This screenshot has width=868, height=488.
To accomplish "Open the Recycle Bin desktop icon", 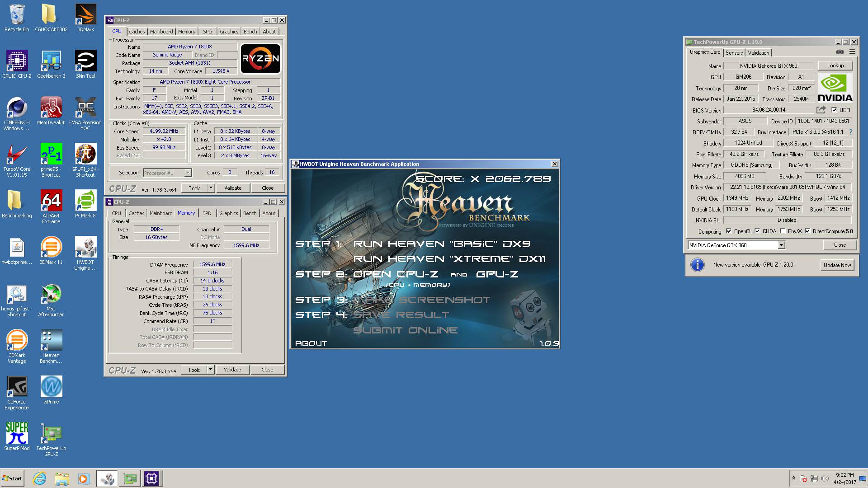I will pyautogui.click(x=17, y=18).
